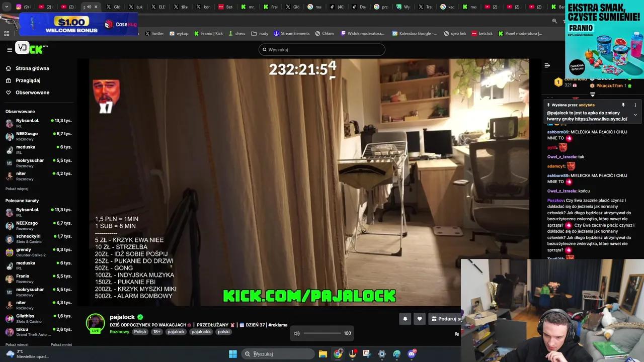Screen dimensions: 644x362
Task: Open the Franio | Kick bookmark
Action: click(208, 34)
